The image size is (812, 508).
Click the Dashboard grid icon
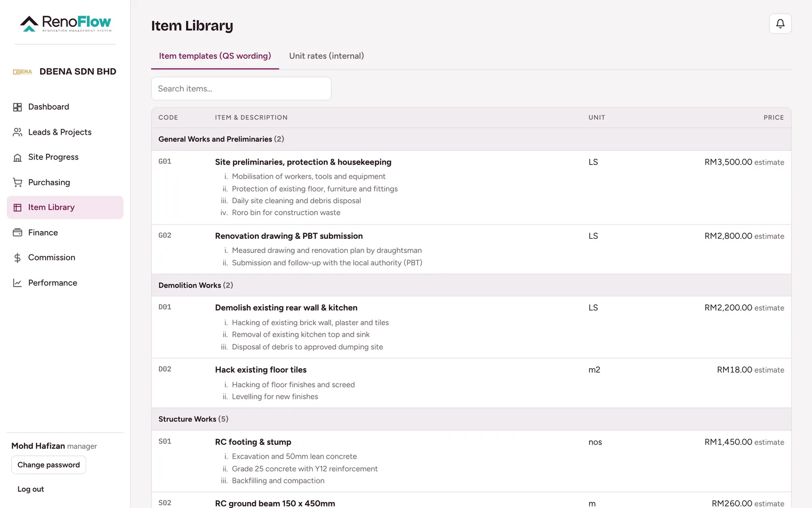(17, 107)
